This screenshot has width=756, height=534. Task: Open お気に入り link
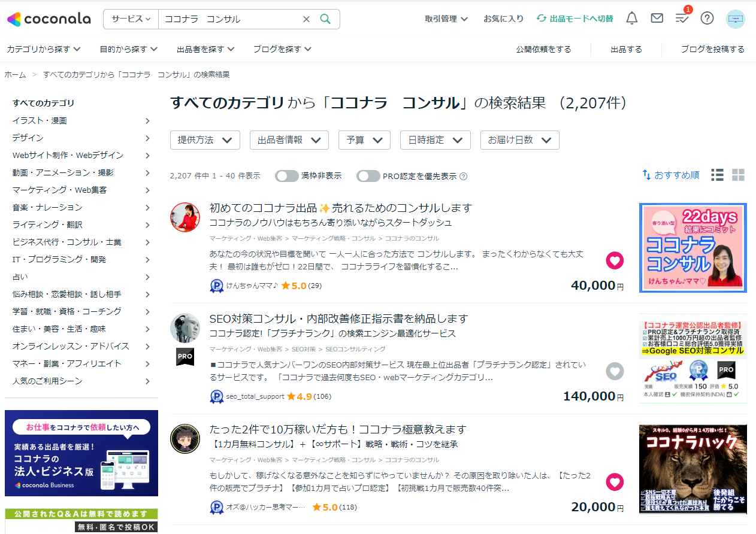coord(503,19)
